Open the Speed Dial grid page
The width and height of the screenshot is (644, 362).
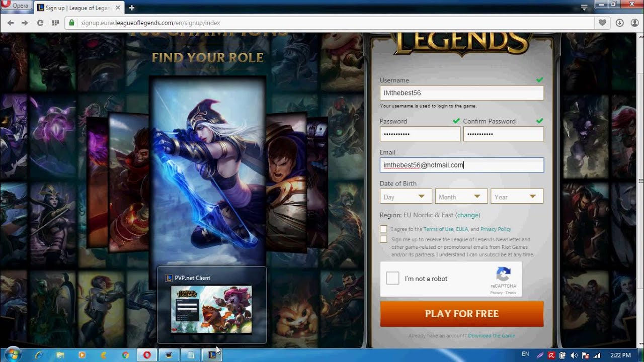(55, 23)
